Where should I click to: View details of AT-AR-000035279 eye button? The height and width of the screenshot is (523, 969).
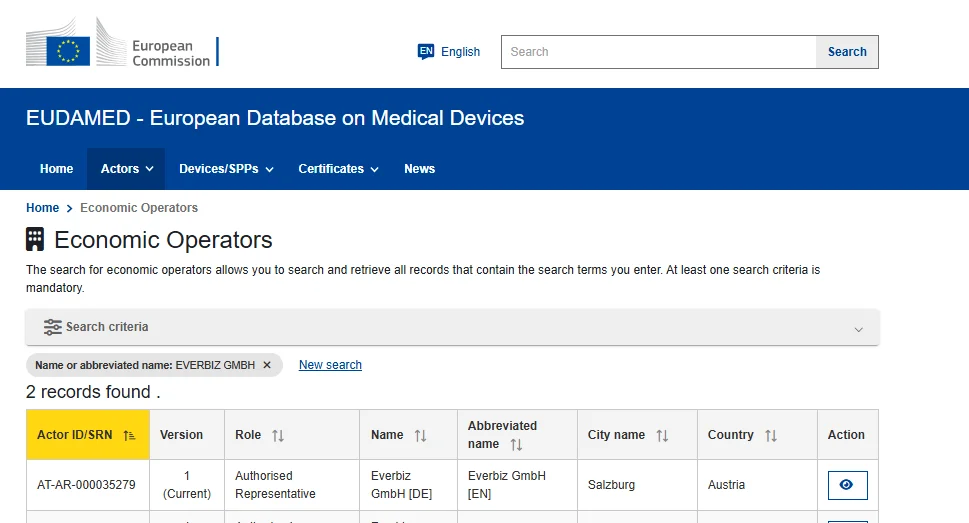(x=847, y=485)
